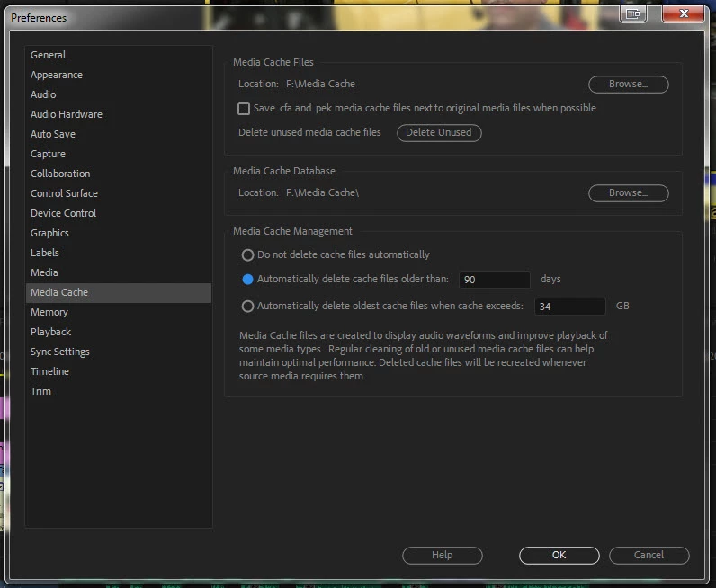Click the Delete unused media cache files label
Viewport: 716px width, 588px height.
(x=309, y=132)
